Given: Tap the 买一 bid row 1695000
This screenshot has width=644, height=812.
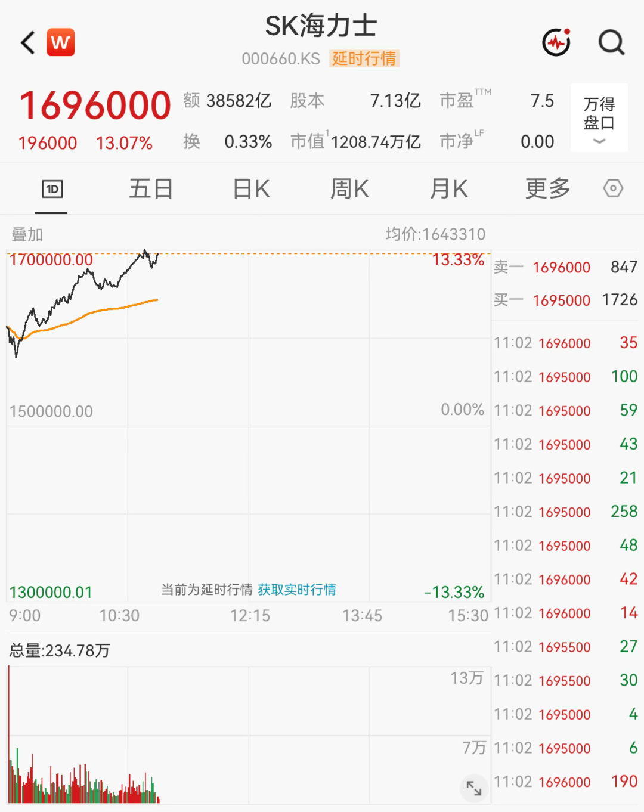Looking at the screenshot, I should (566, 300).
